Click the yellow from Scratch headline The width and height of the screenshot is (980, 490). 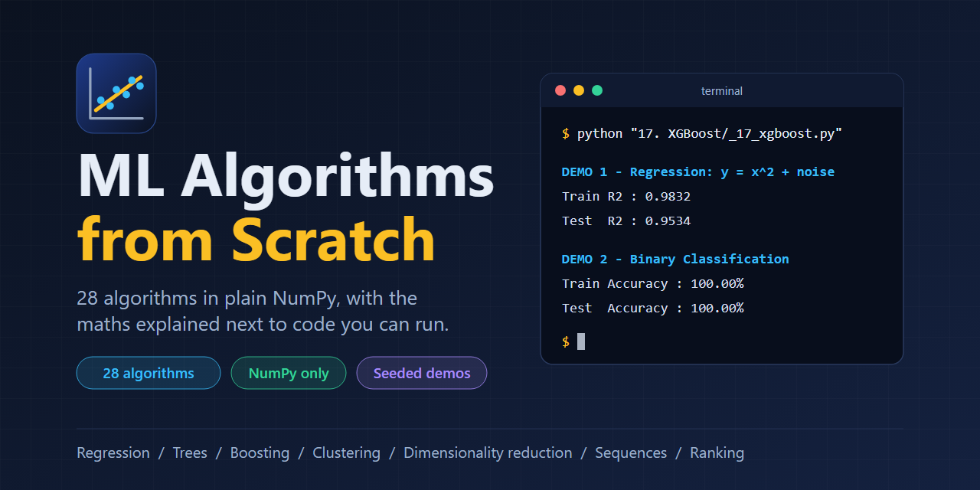(x=256, y=240)
